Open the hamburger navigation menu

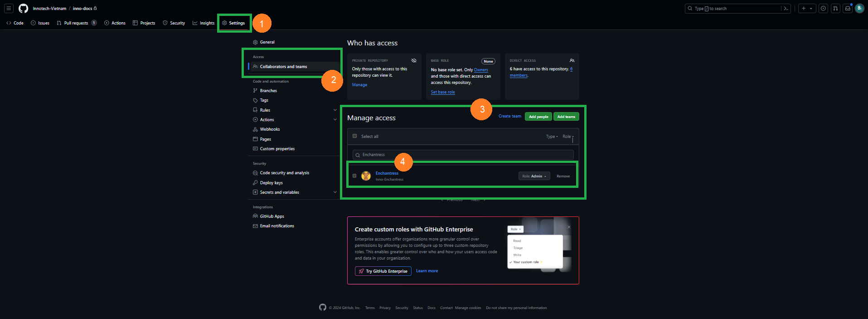pos(9,8)
